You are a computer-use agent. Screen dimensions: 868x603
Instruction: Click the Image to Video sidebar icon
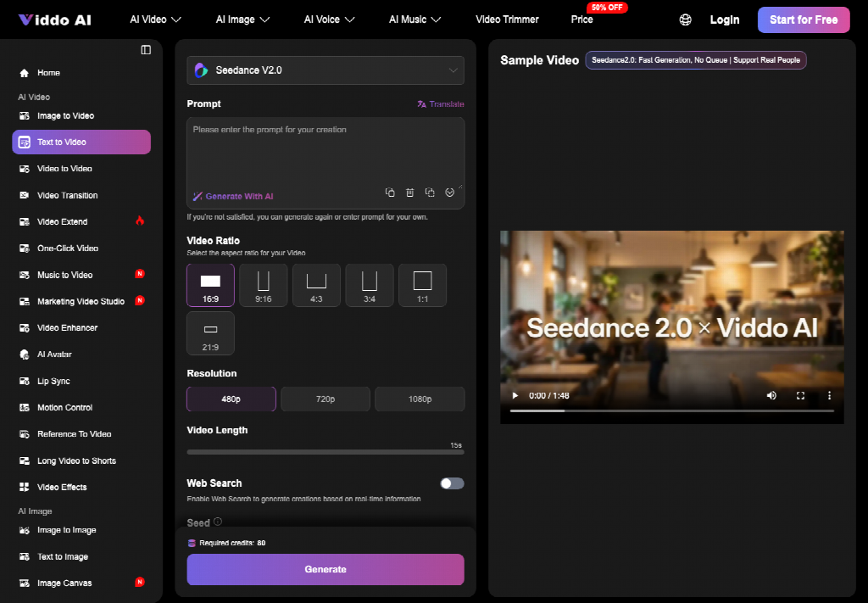click(x=25, y=115)
